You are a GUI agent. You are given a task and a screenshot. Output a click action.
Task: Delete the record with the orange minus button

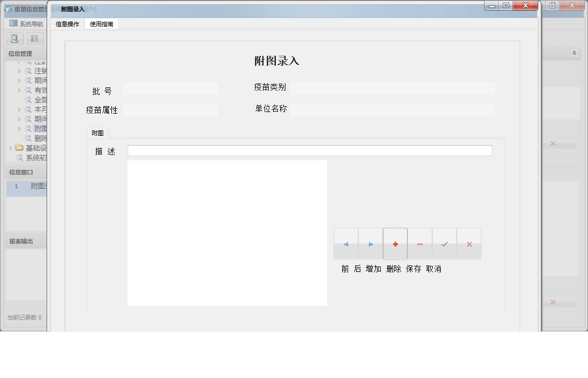420,244
